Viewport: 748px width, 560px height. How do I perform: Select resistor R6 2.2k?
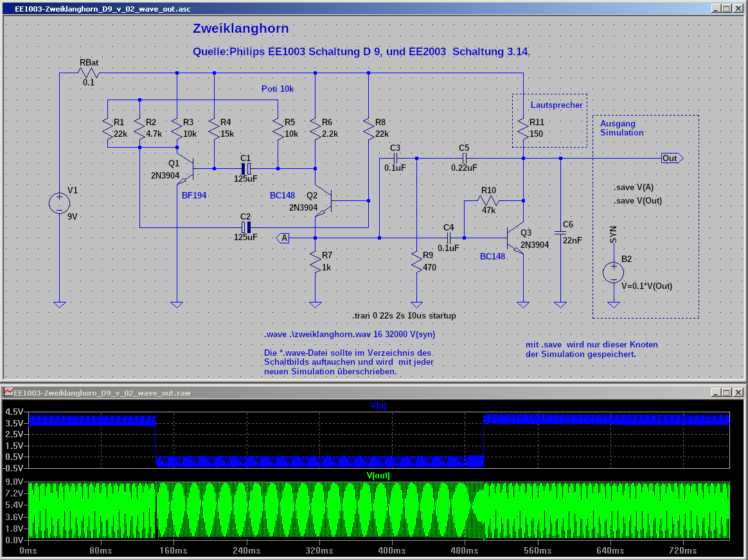(x=315, y=128)
